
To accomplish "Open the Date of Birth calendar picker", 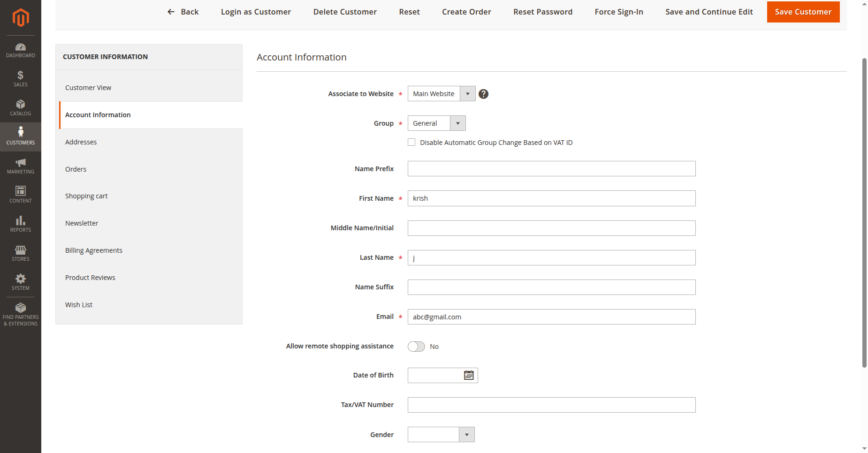I will pos(469,375).
